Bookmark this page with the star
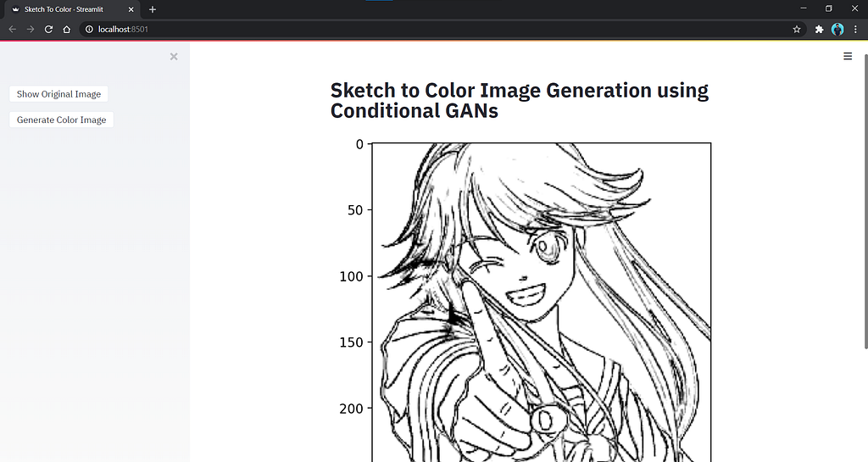Image resolution: width=868 pixels, height=462 pixels. [x=797, y=30]
